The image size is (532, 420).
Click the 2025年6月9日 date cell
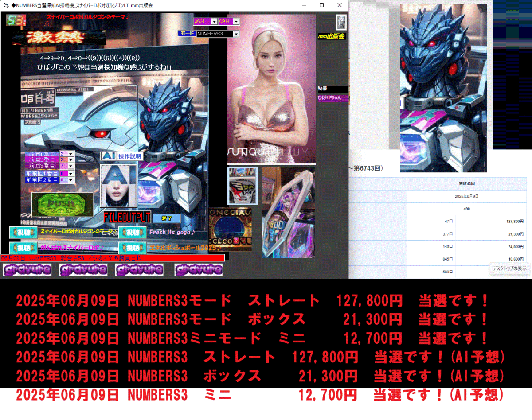(x=467, y=196)
